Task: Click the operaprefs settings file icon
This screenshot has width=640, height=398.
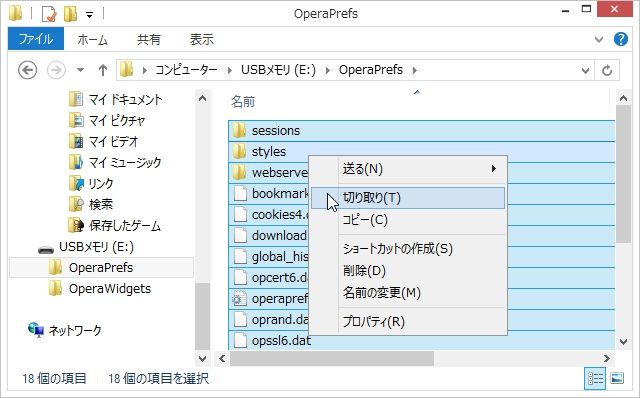Action: (240, 299)
